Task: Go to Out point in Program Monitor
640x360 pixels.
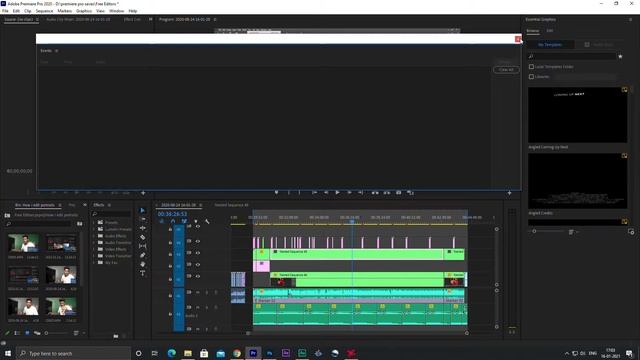Action: pyautogui.click(x=361, y=193)
